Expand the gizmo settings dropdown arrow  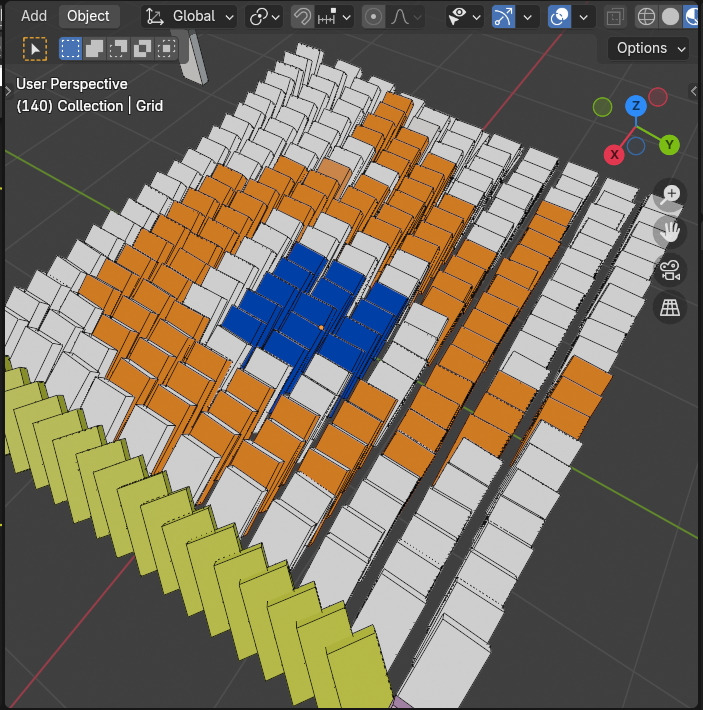click(528, 17)
